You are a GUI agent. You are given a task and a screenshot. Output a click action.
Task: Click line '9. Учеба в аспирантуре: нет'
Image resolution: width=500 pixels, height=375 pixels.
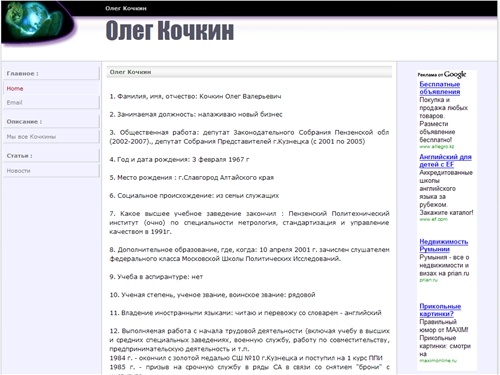coord(156,277)
